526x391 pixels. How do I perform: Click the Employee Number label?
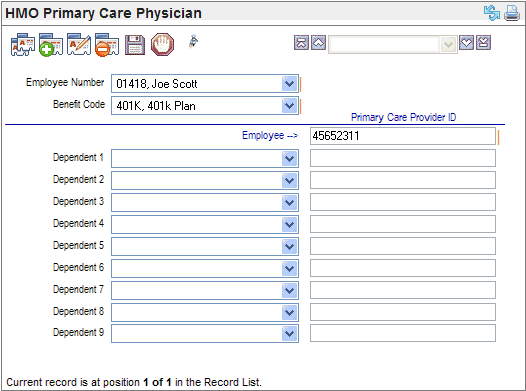point(65,82)
